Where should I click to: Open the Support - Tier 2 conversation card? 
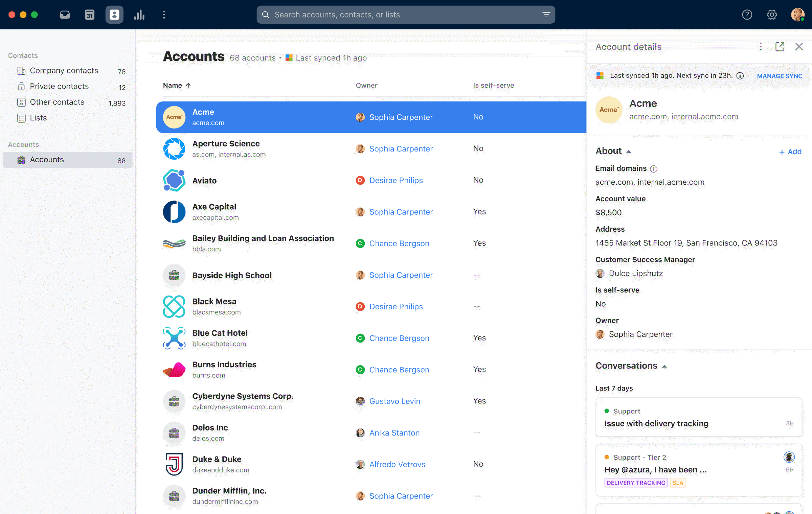click(x=699, y=470)
